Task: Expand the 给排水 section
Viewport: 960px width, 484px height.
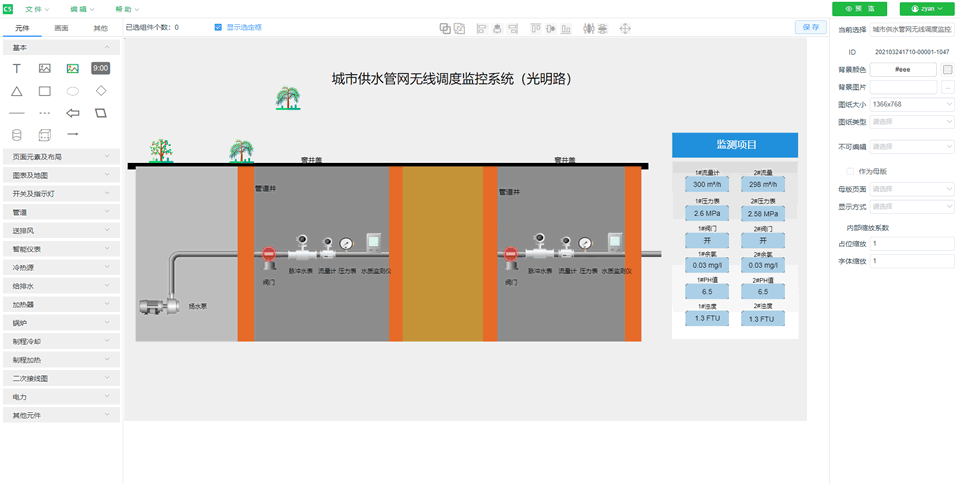Action: (x=61, y=286)
